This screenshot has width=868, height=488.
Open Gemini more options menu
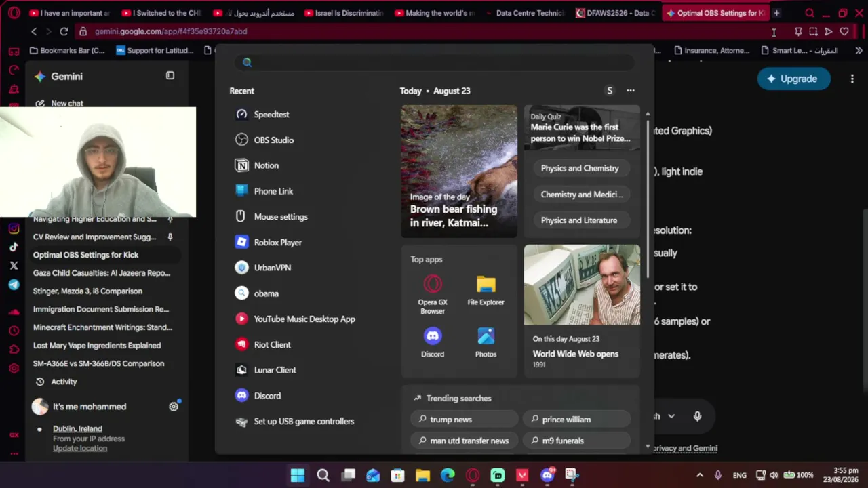click(852, 79)
